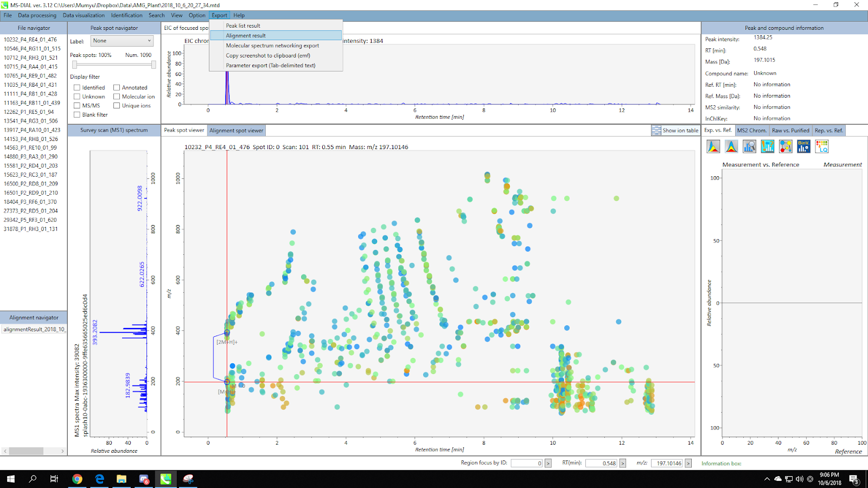Click the m/z input field showing 197.10146

click(667, 463)
